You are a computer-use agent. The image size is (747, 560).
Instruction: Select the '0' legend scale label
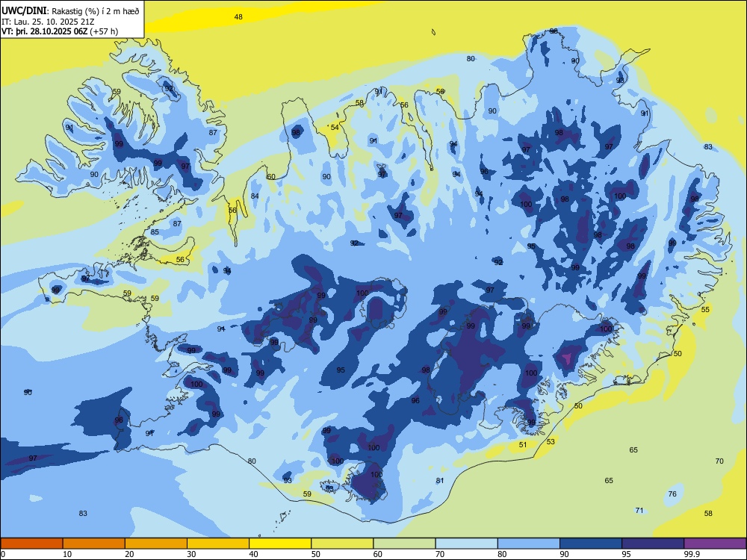[x=3, y=554]
